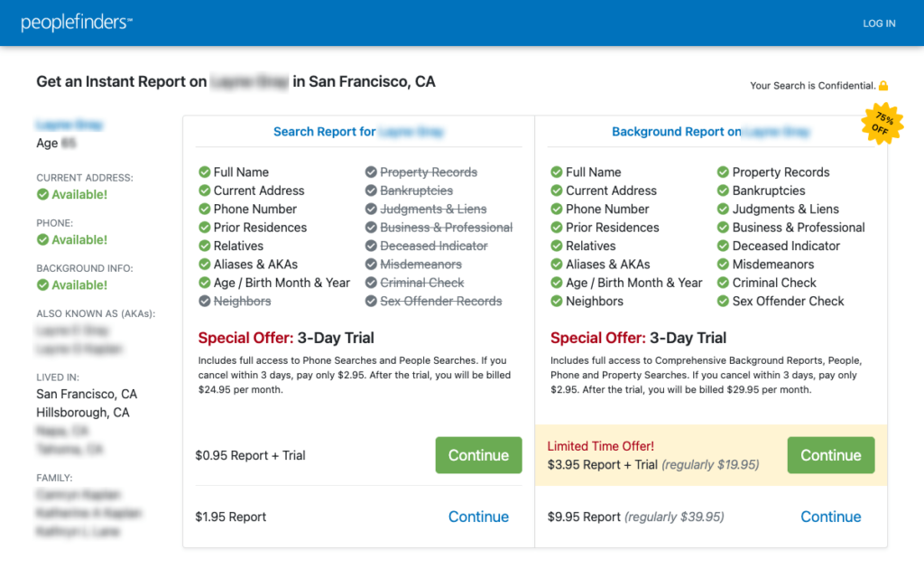The height and width of the screenshot is (578, 924).
Task: Click struck-through 'Misdemeanors' text
Action: coord(420,265)
